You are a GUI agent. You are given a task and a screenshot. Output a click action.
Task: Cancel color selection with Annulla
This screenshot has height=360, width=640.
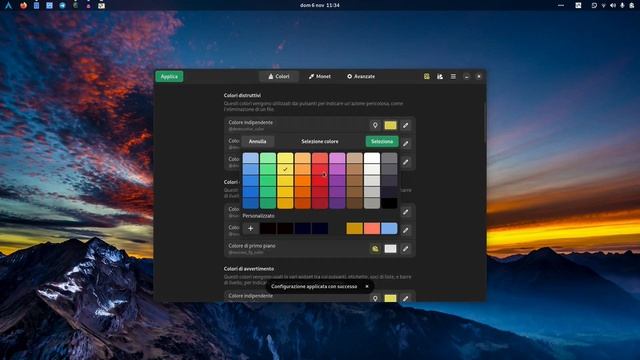258,142
